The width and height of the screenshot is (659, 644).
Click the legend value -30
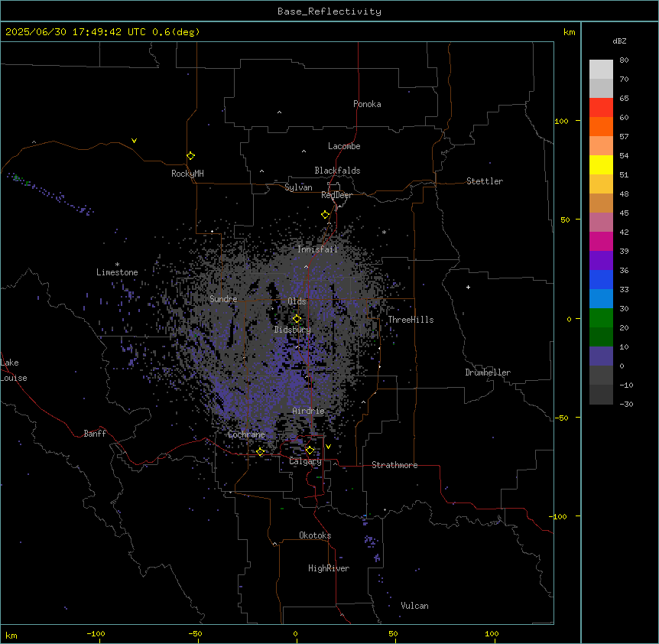[626, 405]
